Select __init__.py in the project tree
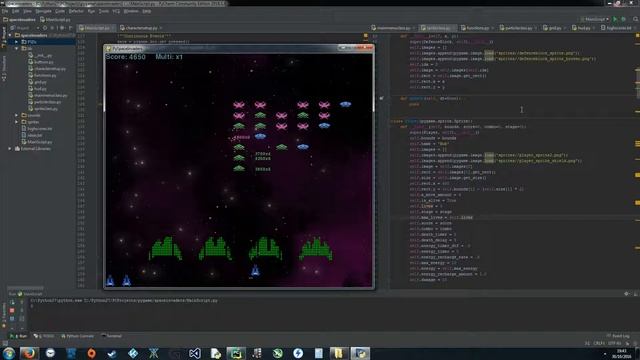Viewport: 640px width, 360px height. pyautogui.click(x=42, y=56)
